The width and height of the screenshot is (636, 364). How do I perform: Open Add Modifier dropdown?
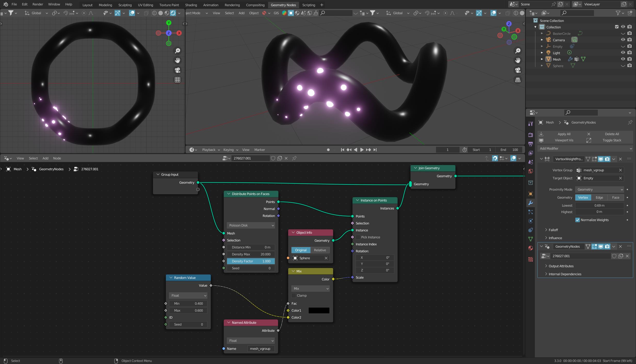(585, 148)
